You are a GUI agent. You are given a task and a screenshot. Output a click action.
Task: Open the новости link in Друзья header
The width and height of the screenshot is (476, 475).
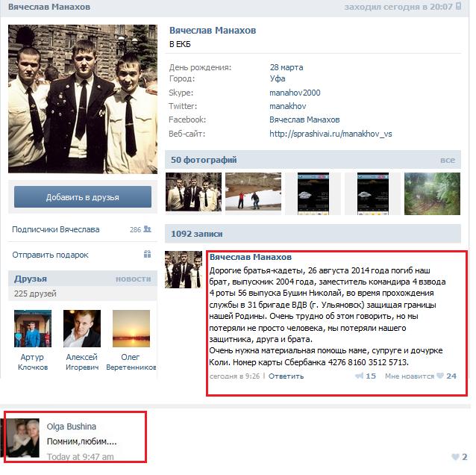click(133, 279)
